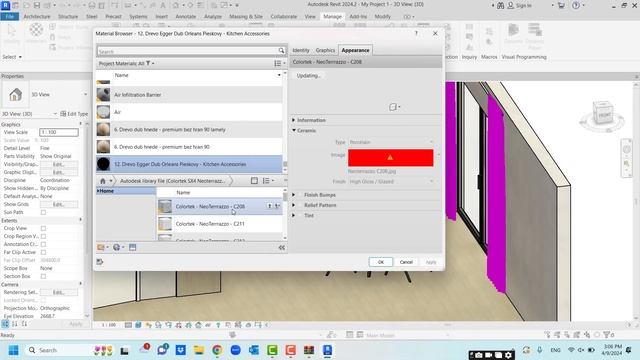Click the image warning triangle icon
Screen dimensions: 640x360
(x=390, y=157)
